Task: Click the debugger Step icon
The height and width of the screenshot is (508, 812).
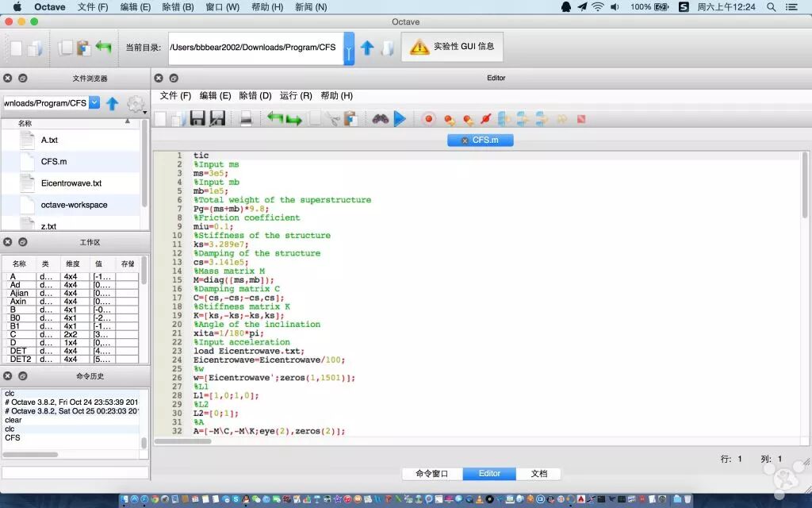Action: 504,119
